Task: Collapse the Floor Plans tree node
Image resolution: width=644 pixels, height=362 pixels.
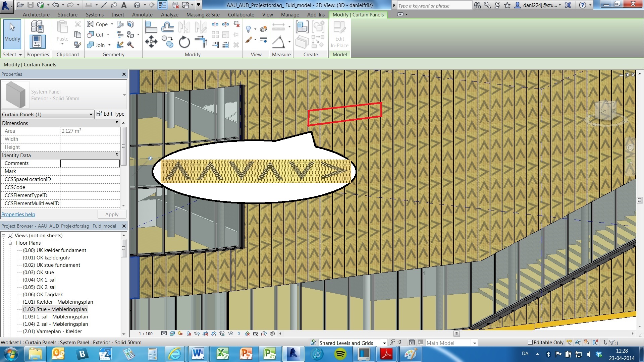Action: coord(10,243)
